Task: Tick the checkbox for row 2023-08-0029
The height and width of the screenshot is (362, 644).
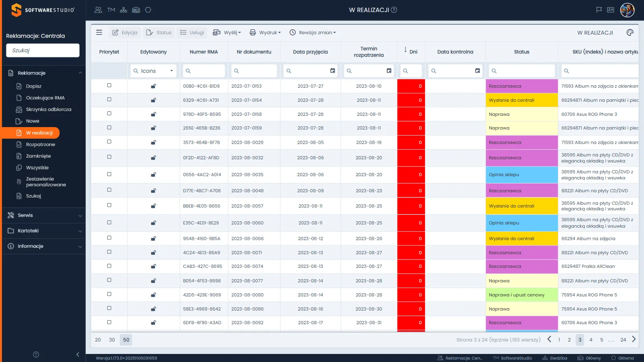Action: (x=109, y=142)
